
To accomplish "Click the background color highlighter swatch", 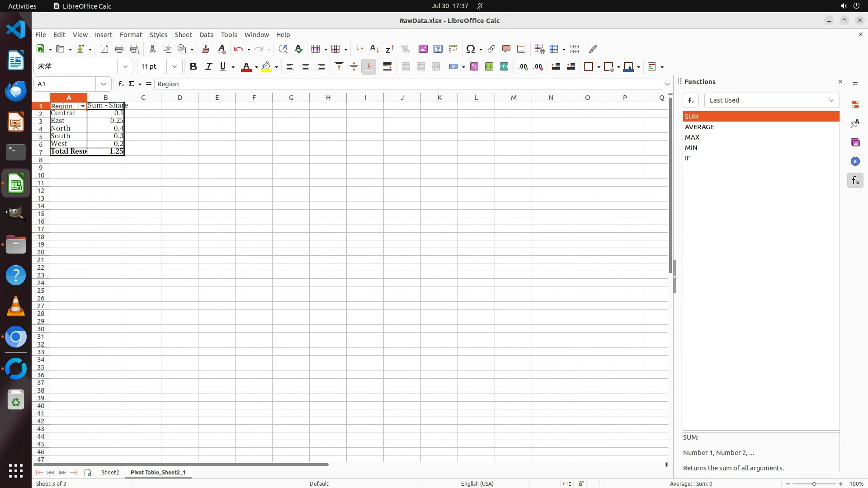I will click(266, 66).
